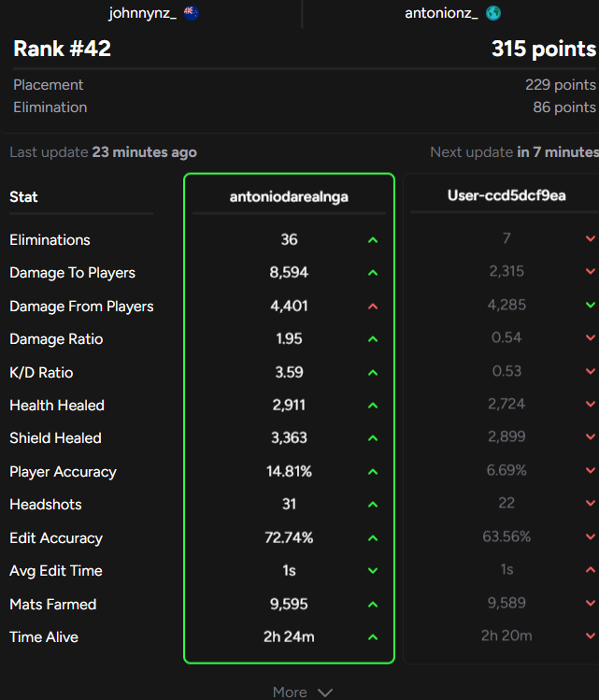Click antoniodarealnga eliminations value 36
Screen dimensions: 599x700
click(290, 240)
